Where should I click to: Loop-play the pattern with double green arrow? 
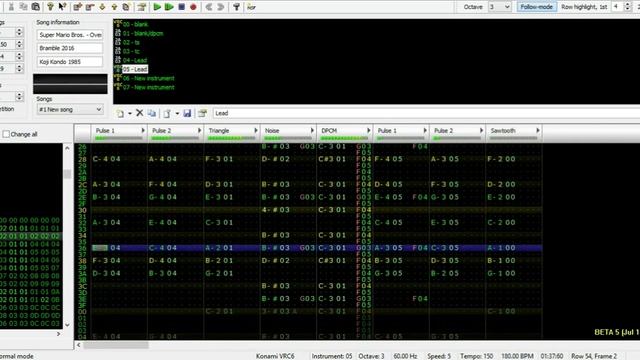(169, 7)
